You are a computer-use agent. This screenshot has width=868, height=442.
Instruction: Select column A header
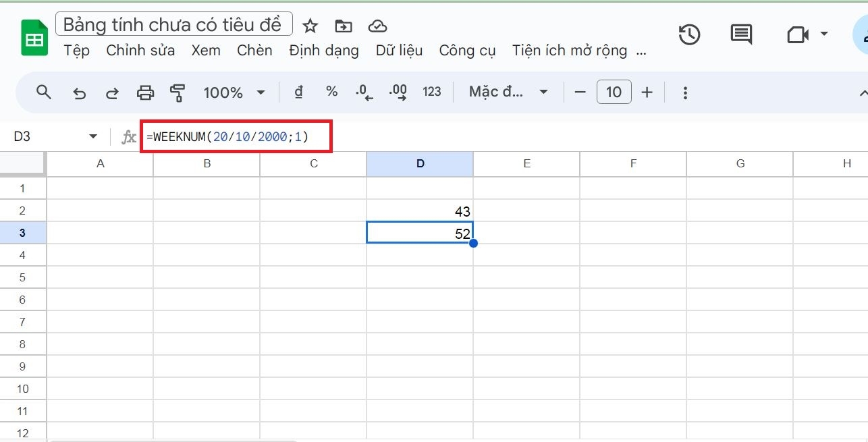101,163
